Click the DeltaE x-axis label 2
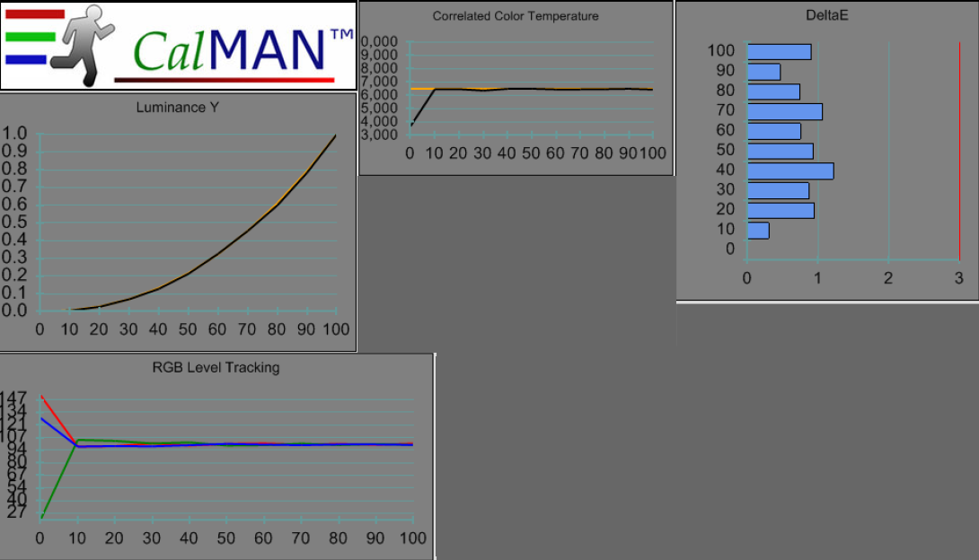 [888, 278]
